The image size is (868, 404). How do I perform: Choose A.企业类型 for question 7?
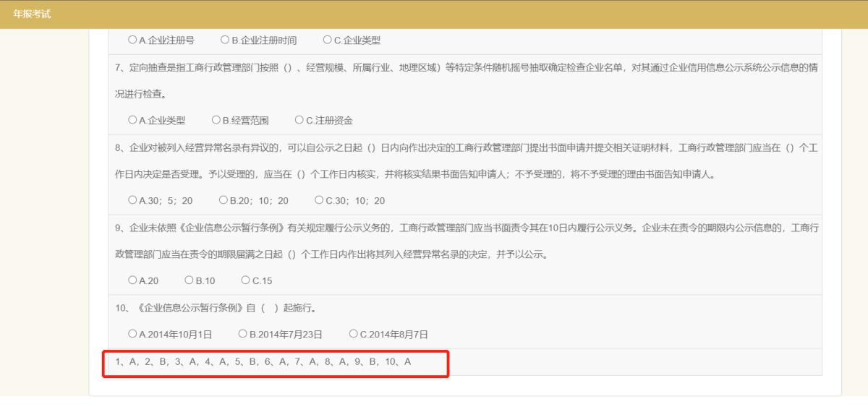132,120
